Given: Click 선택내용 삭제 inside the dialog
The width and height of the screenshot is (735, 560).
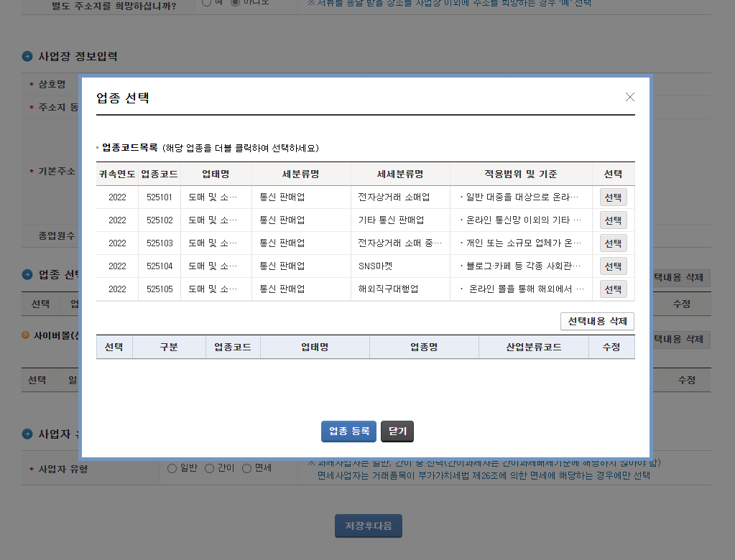Looking at the screenshot, I should click(598, 321).
